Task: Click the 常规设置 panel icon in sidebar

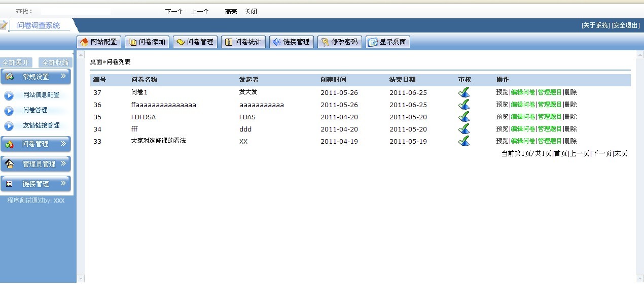Action: pos(9,77)
